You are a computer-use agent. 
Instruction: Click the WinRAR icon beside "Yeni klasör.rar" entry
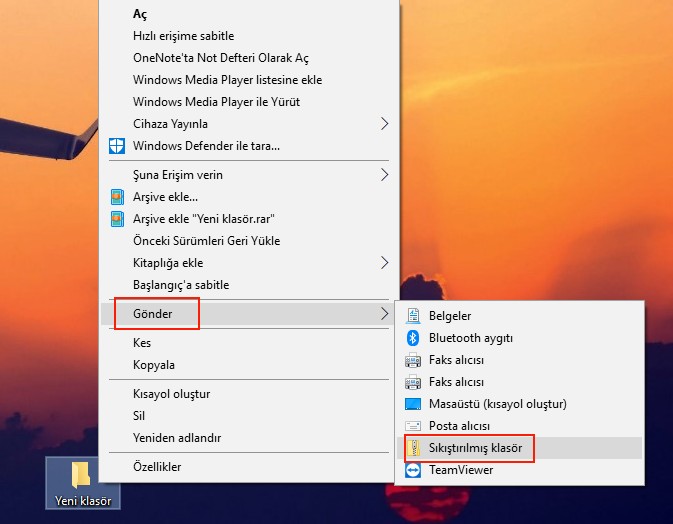117,219
